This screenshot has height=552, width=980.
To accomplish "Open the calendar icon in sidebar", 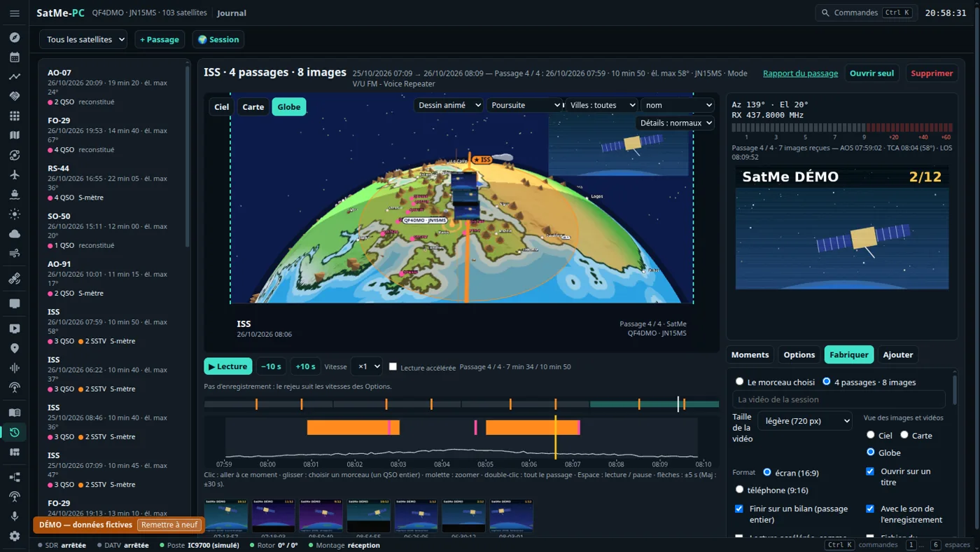I will pos(15,57).
